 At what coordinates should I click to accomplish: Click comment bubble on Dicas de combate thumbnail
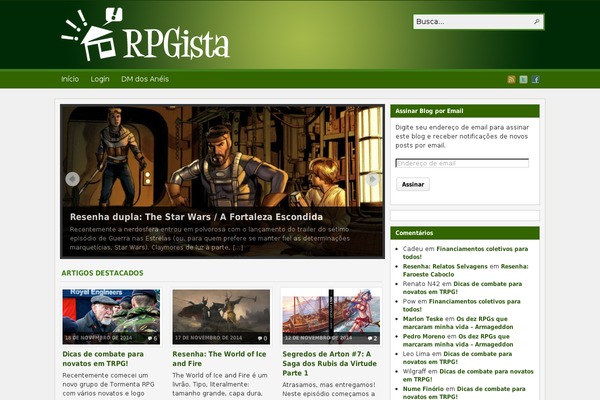(x=152, y=338)
